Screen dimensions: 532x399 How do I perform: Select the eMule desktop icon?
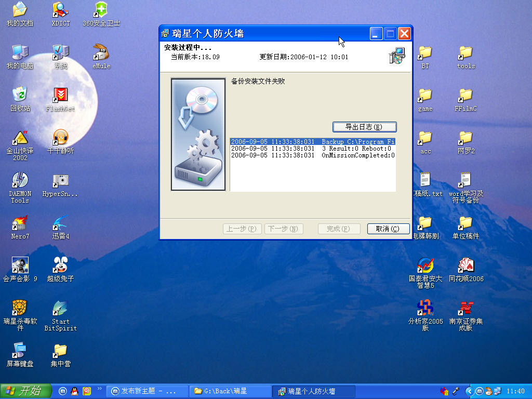pyautogui.click(x=101, y=57)
